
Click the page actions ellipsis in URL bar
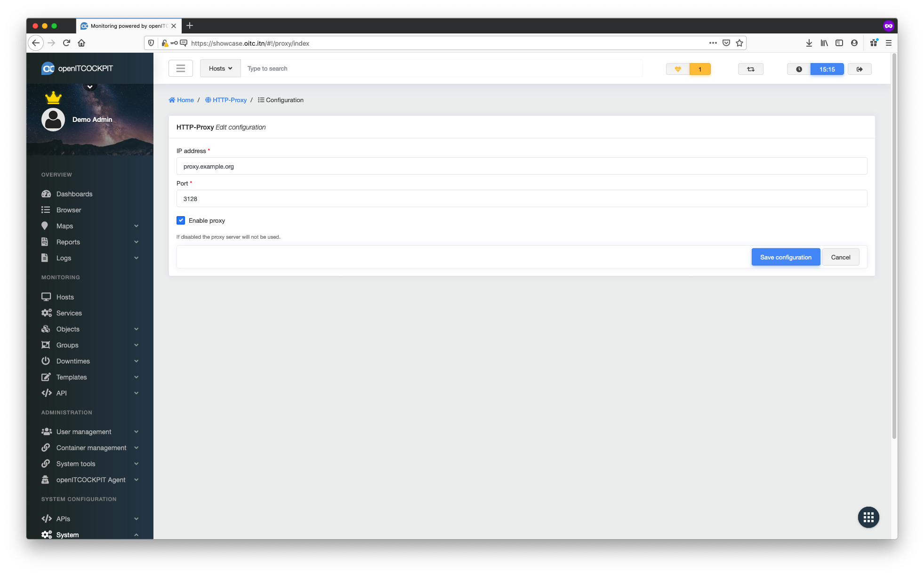point(713,43)
